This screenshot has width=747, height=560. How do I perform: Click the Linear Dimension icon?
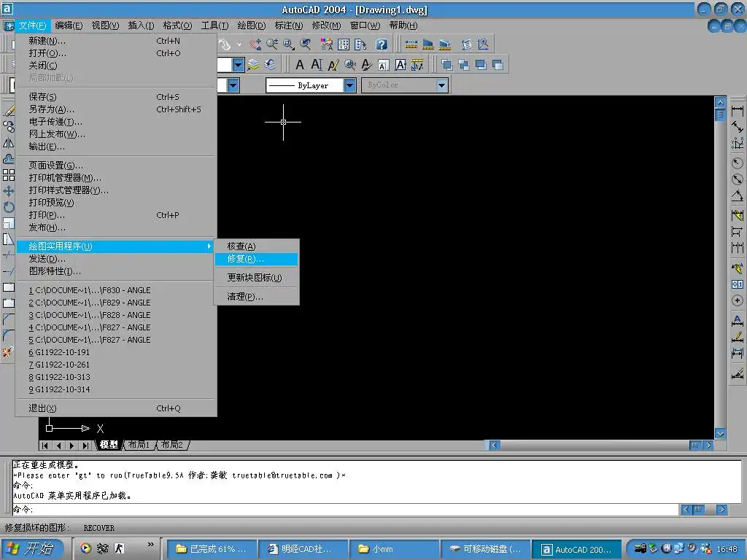tap(737, 111)
